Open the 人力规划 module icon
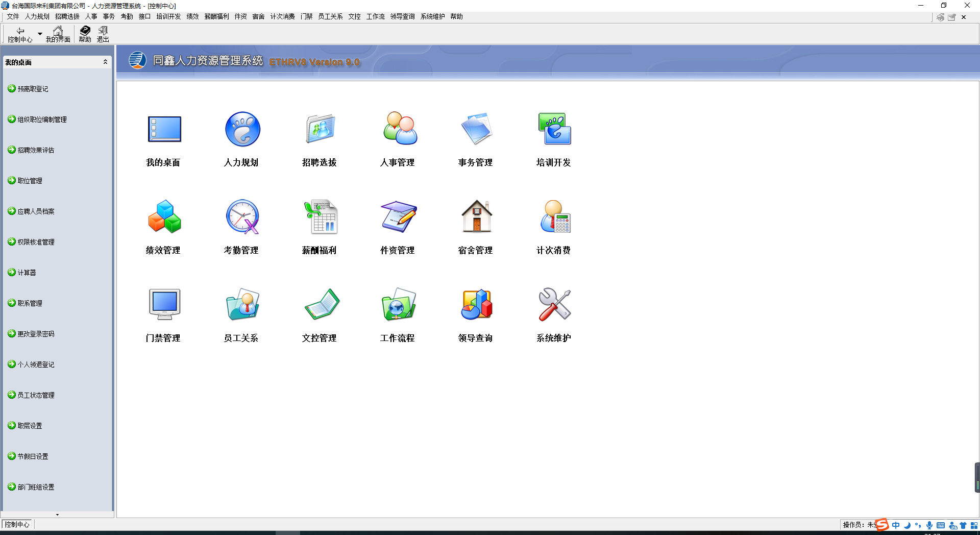 point(242,129)
